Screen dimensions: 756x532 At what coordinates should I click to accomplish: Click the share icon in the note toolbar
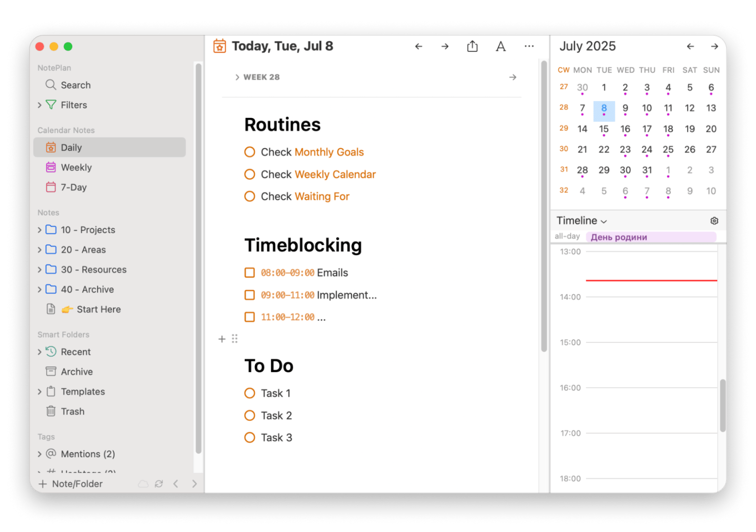pyautogui.click(x=472, y=47)
